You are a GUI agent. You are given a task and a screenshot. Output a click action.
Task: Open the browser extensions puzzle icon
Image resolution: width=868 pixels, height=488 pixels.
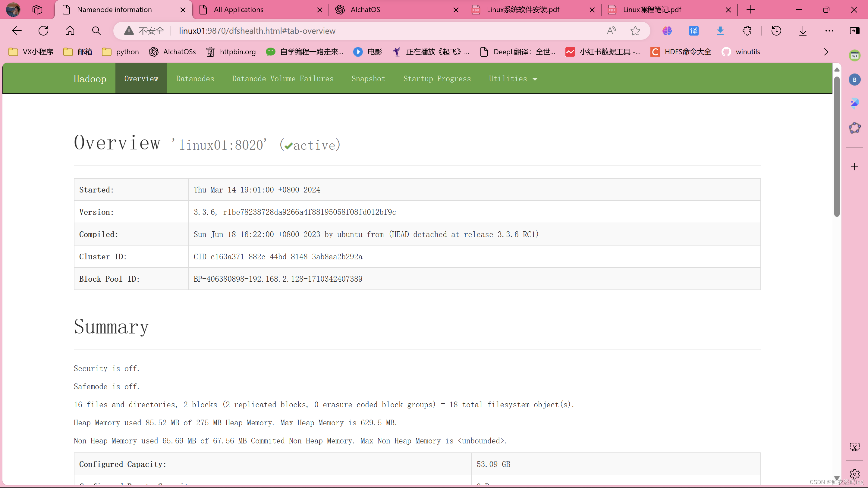pos(747,31)
